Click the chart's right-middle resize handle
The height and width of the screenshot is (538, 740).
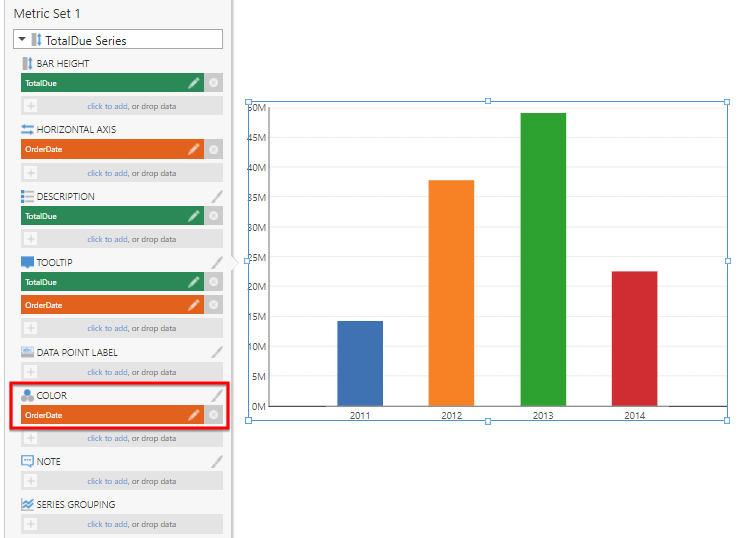pyautogui.click(x=728, y=261)
